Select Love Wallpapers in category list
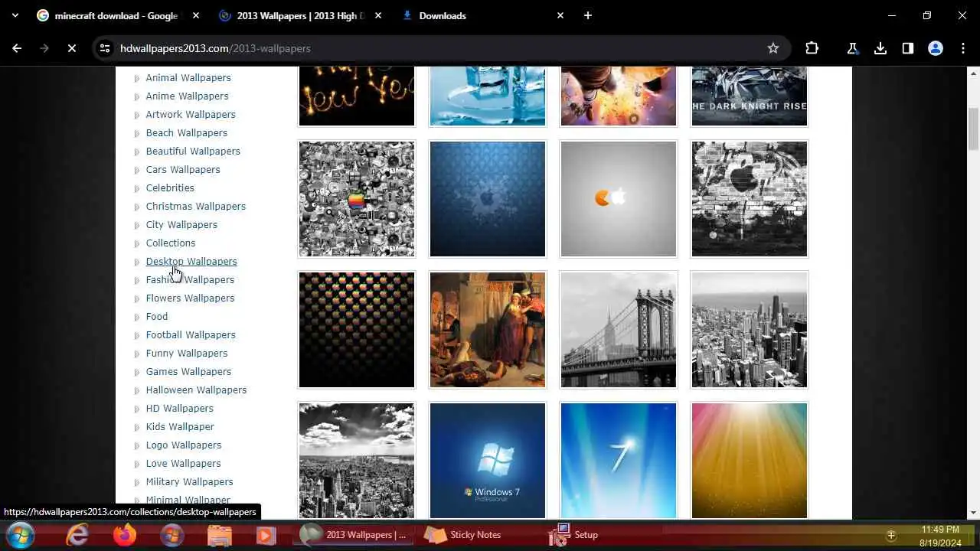Screen dimensions: 980x551 point(184,463)
